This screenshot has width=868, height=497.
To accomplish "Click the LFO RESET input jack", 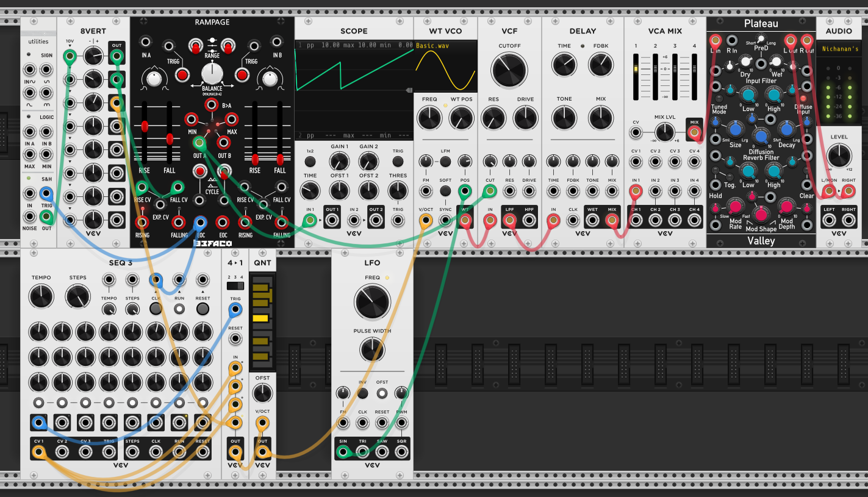I will (x=382, y=423).
